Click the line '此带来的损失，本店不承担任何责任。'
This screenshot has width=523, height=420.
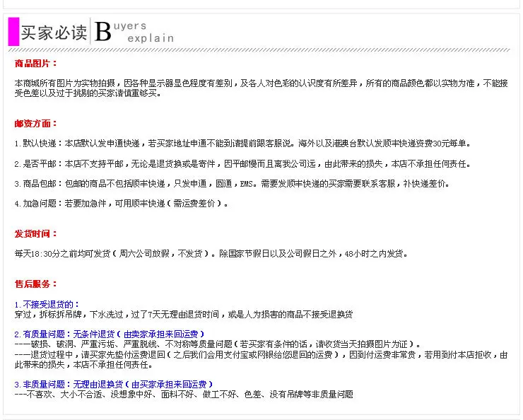click(x=83, y=365)
